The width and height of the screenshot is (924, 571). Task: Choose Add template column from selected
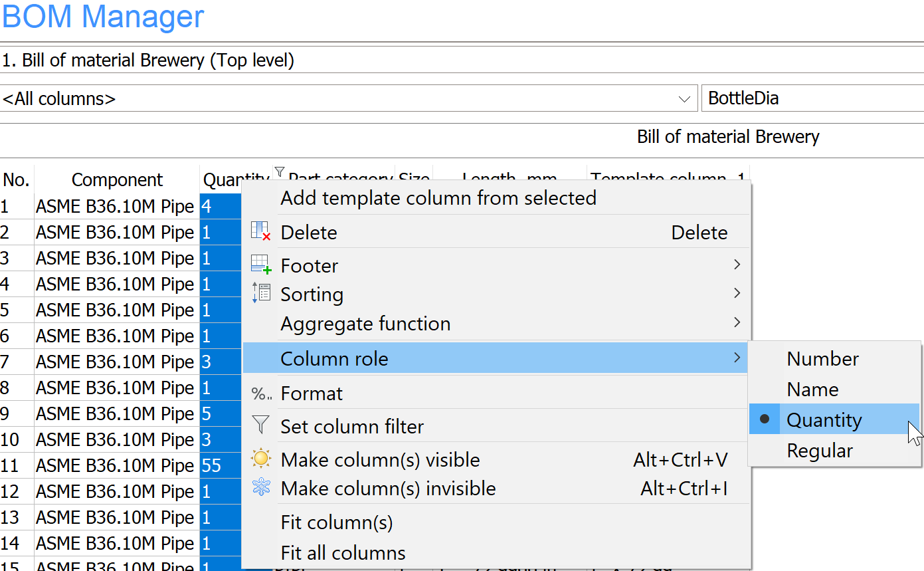click(x=438, y=198)
